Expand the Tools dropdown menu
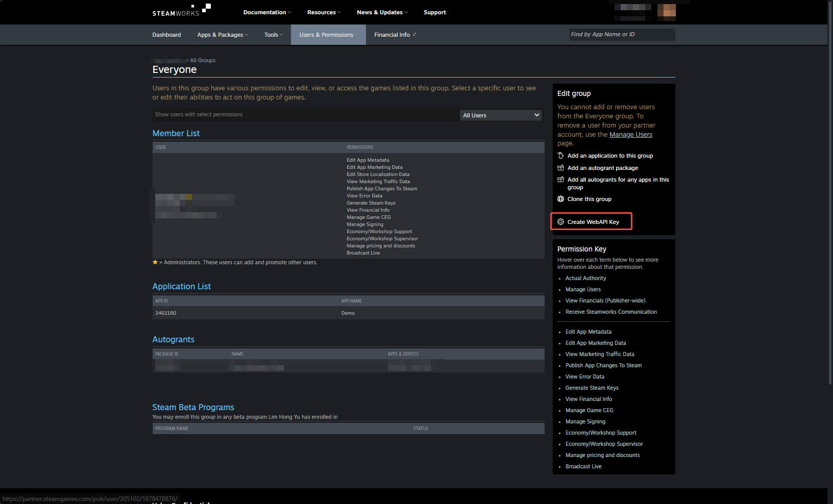Image resolution: width=833 pixels, height=504 pixels. (x=273, y=35)
